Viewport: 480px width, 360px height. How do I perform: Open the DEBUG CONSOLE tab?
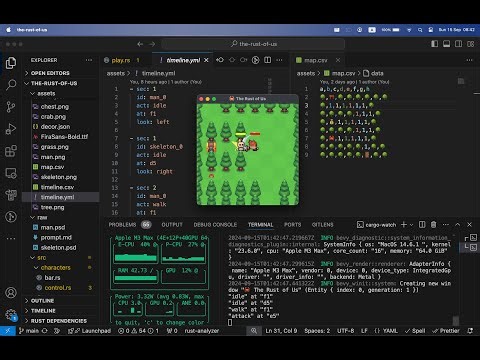click(215, 225)
